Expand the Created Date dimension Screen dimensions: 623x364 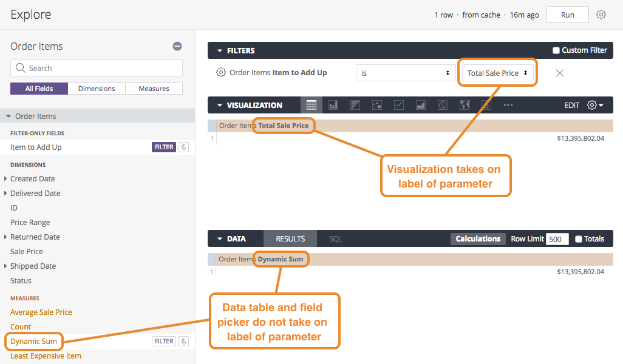pyautogui.click(x=6, y=179)
